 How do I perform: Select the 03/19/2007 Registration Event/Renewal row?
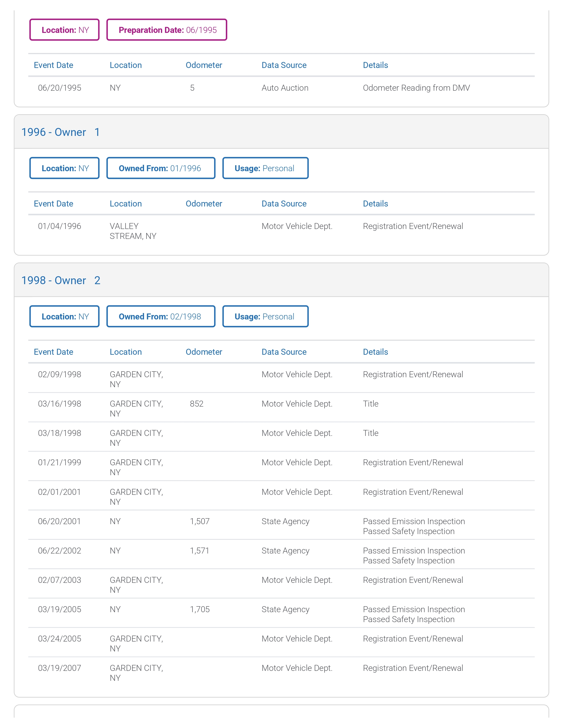pos(281,673)
